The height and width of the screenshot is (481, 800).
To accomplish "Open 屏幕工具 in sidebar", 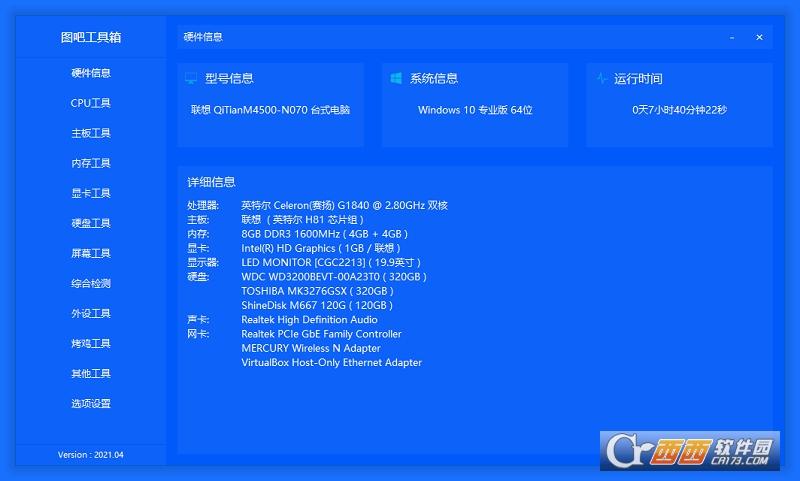I will tap(91, 254).
